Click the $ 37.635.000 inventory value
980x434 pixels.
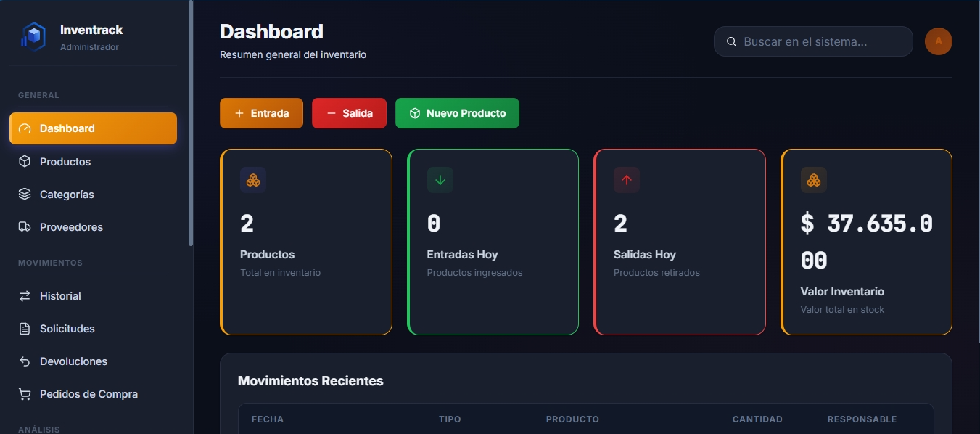point(866,242)
